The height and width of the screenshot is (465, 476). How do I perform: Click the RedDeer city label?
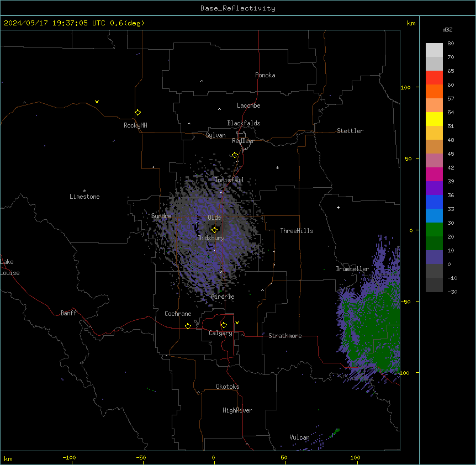tap(243, 141)
